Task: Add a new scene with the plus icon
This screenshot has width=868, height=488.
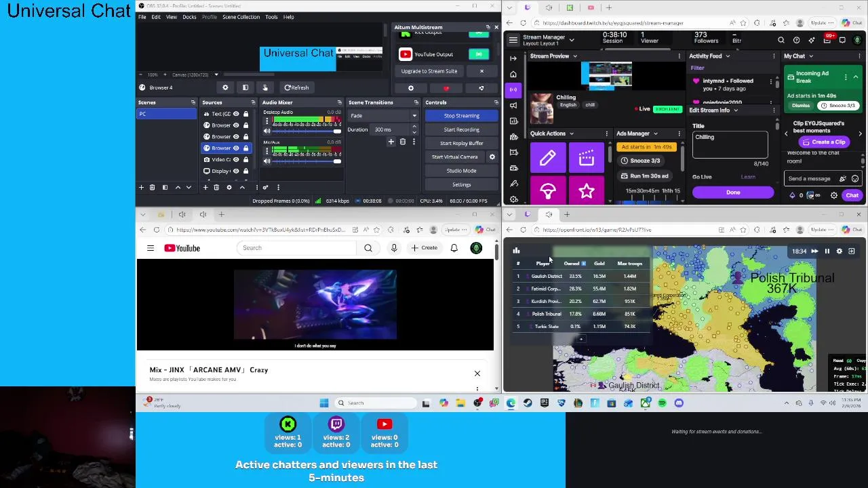Action: coord(141,187)
